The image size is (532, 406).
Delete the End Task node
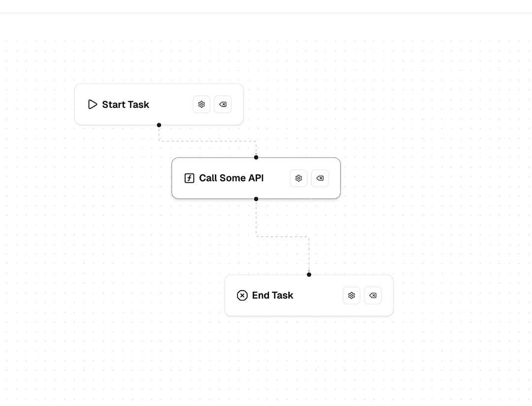pos(372,295)
